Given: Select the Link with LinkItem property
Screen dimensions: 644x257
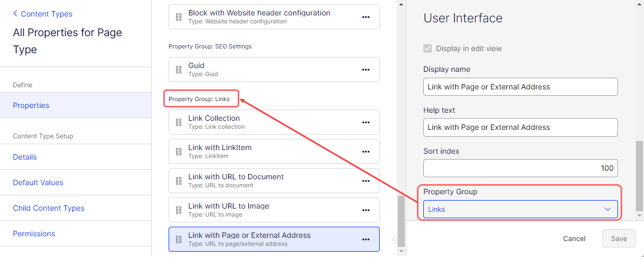Looking at the screenshot, I should point(274,151).
